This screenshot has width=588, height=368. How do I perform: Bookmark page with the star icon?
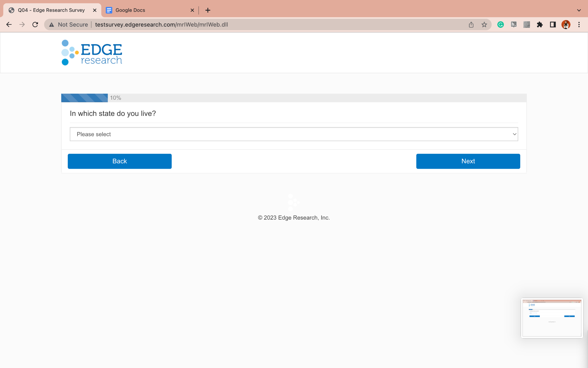pos(484,25)
